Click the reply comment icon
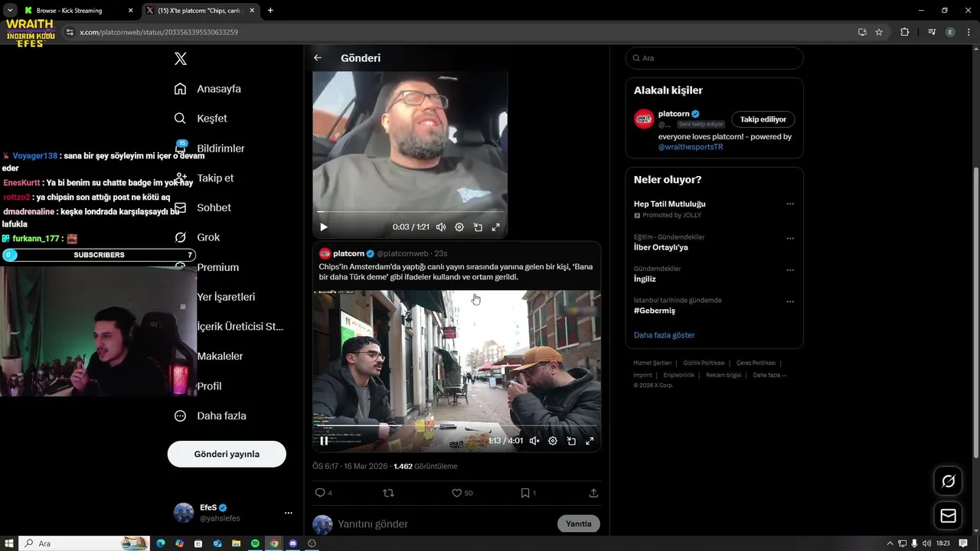980x551 pixels. [x=320, y=493]
